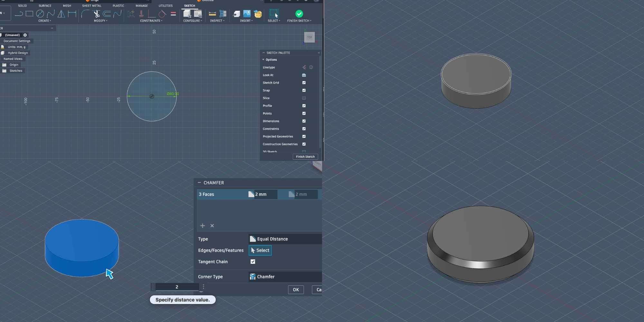Open the Create dropdown menu
This screenshot has width=644, height=322.
44,21
